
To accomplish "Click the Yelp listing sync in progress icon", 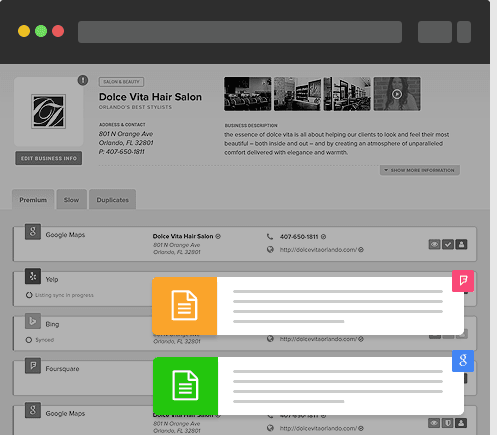I will (x=29, y=295).
